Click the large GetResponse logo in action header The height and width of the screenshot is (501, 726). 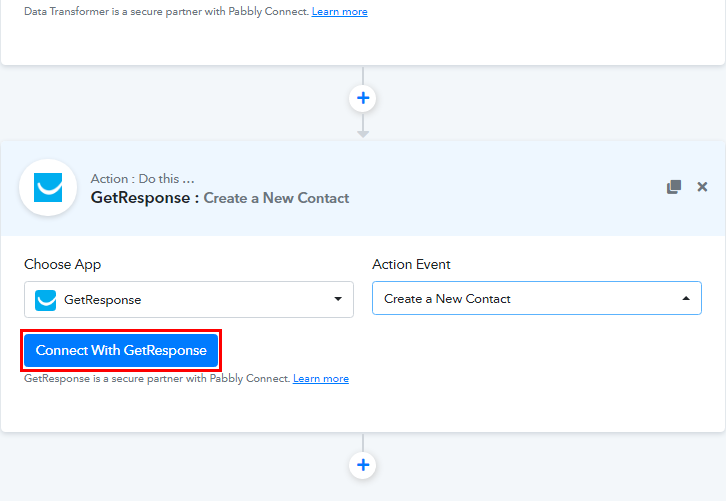[48, 188]
